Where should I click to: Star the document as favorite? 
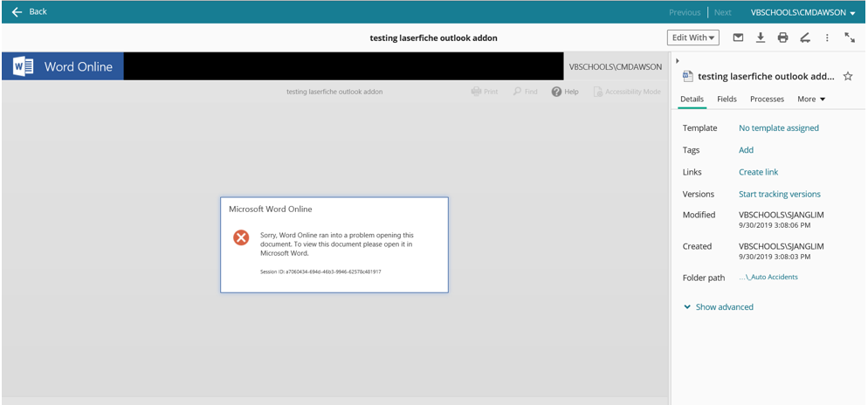click(x=848, y=76)
